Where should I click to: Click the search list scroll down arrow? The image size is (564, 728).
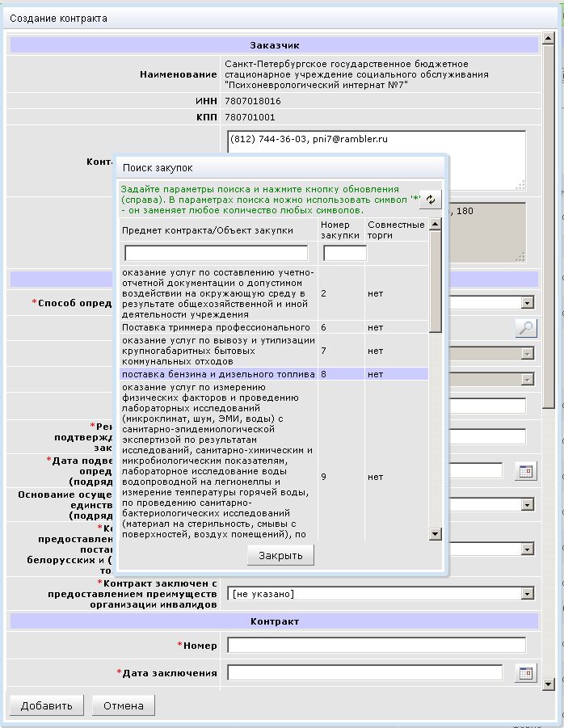point(435,534)
